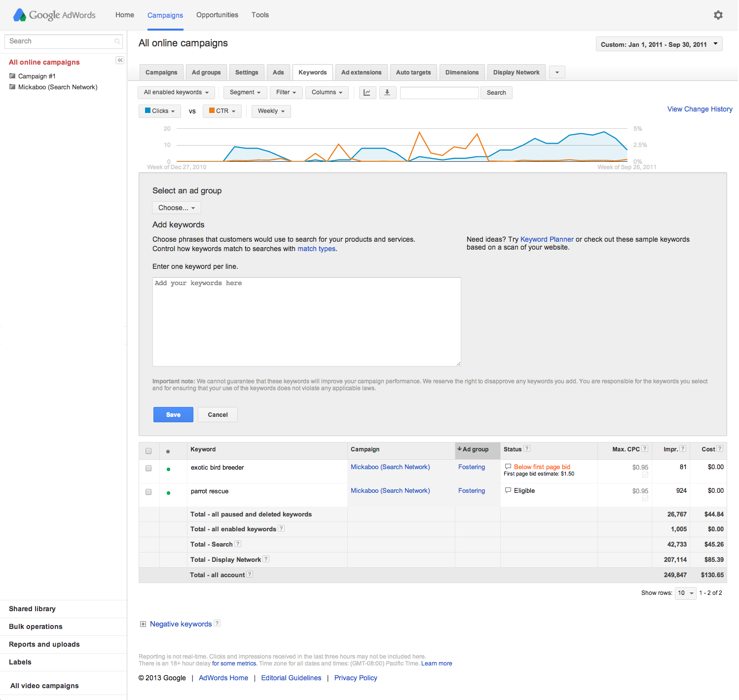
Task: Click the search magnifier icon in sidebar
Action: (117, 41)
